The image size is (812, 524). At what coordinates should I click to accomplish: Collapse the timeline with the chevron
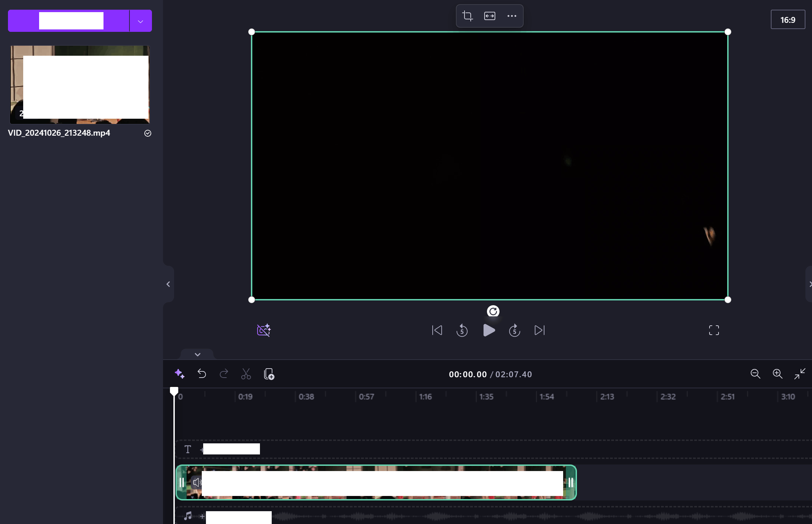pos(197,354)
